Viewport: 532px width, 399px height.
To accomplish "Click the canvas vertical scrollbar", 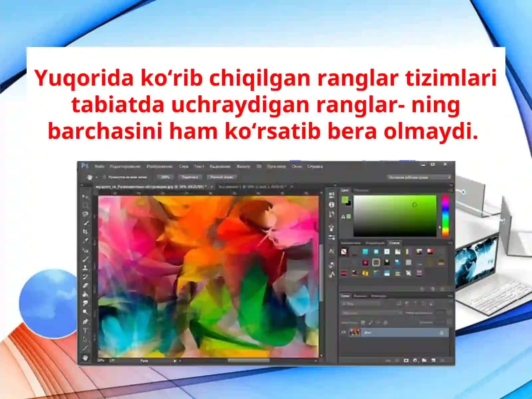I will (321, 273).
